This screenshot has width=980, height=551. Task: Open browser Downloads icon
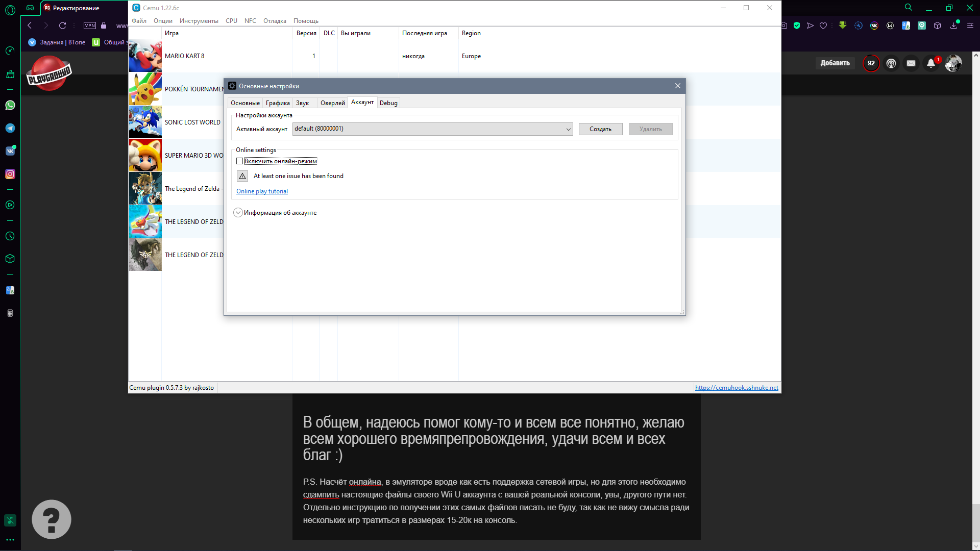click(953, 26)
